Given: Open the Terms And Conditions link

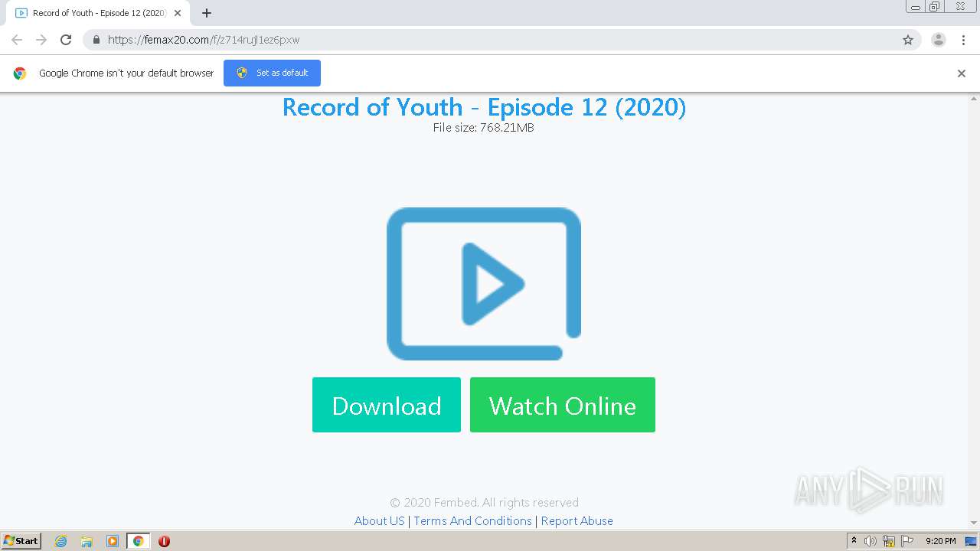Looking at the screenshot, I should point(472,520).
